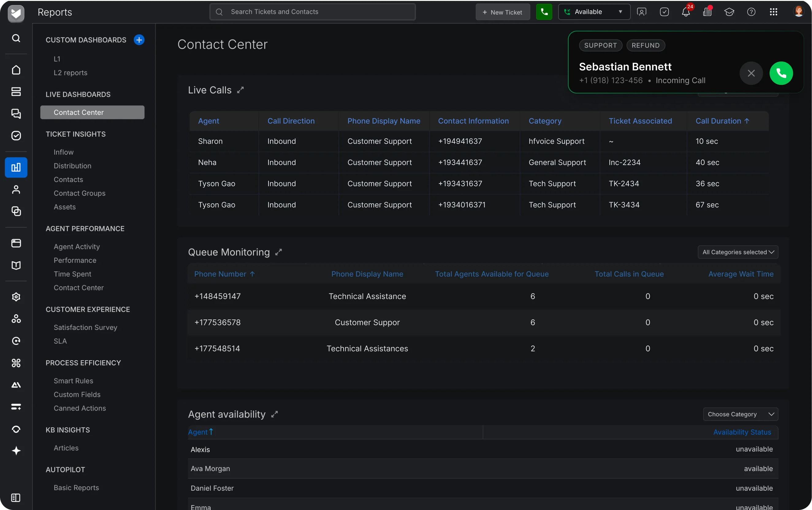Sort queue by Phone Number column

click(224, 274)
